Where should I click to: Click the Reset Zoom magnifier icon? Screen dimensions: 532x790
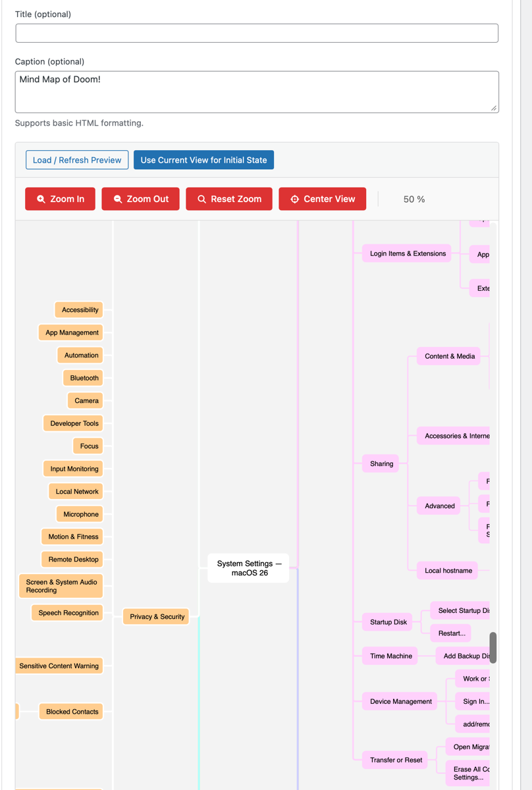[x=202, y=199]
